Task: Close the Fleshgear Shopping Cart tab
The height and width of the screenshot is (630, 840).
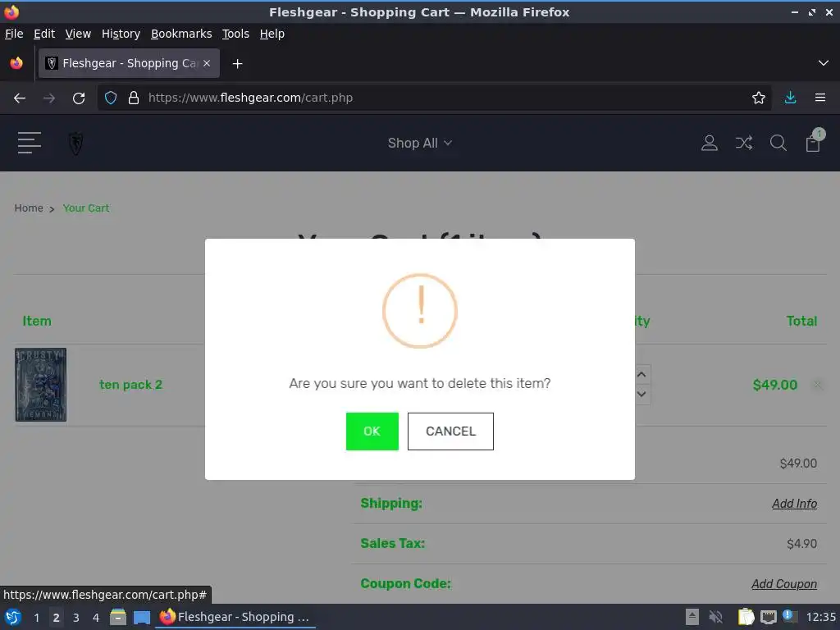Action: [x=207, y=63]
